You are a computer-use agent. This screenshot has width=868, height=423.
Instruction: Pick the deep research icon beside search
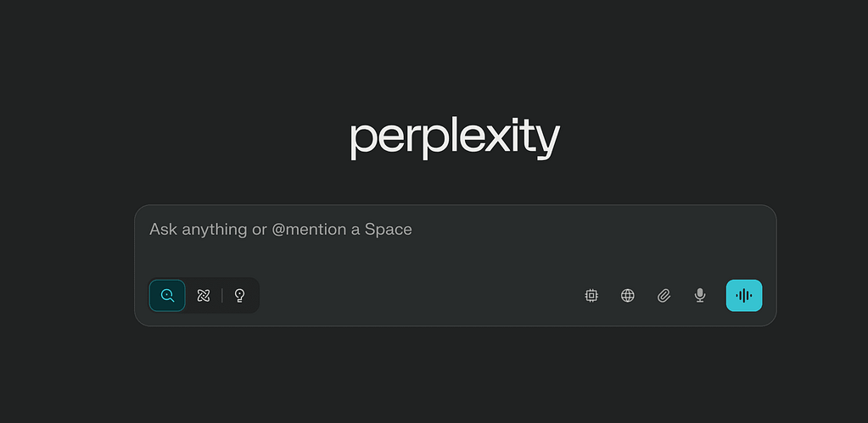point(204,296)
